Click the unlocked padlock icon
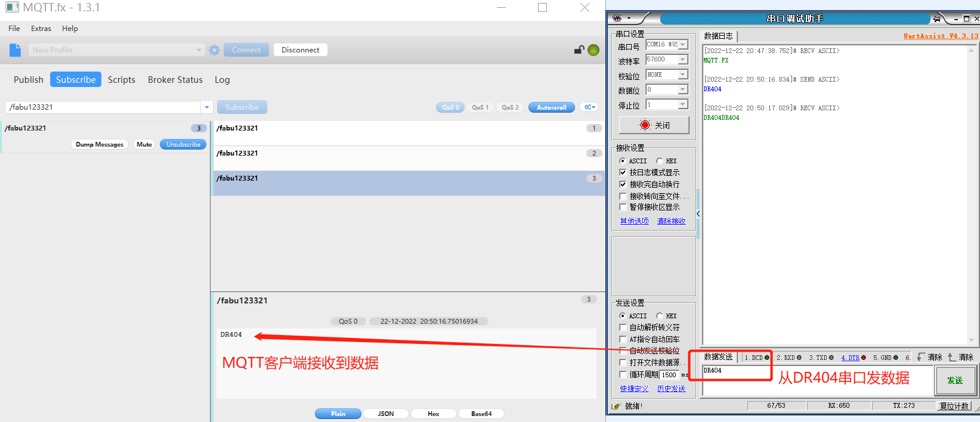This screenshot has height=422, width=980. click(x=579, y=50)
